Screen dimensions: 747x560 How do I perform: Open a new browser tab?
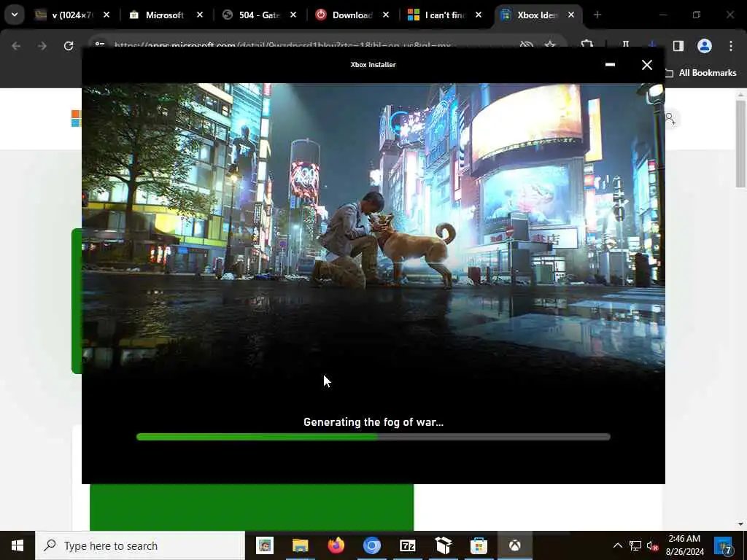[x=597, y=15]
